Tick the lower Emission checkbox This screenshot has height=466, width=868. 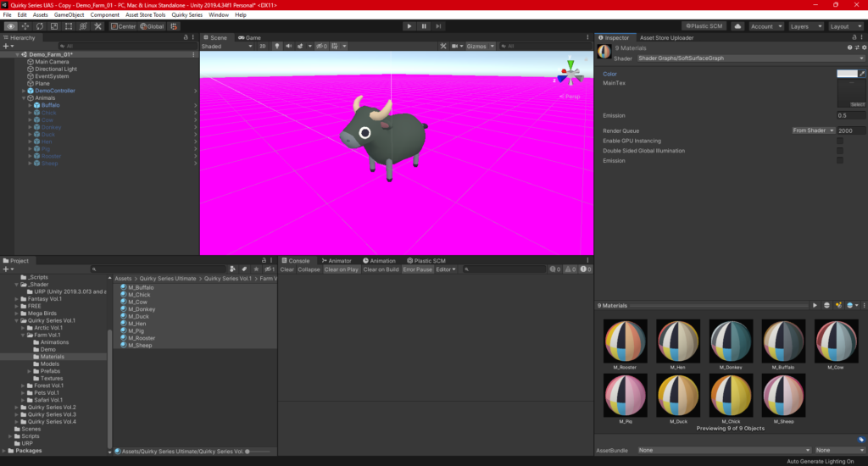coord(840,160)
